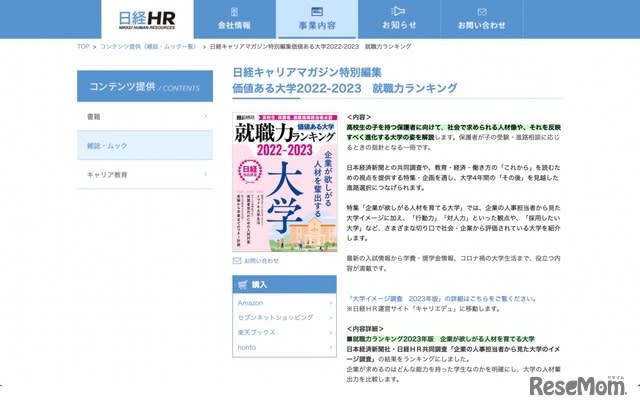Viewport: 640px width, 409px height.
Task: Select the 雑誌・ムック sidebar item
Action: (145, 145)
